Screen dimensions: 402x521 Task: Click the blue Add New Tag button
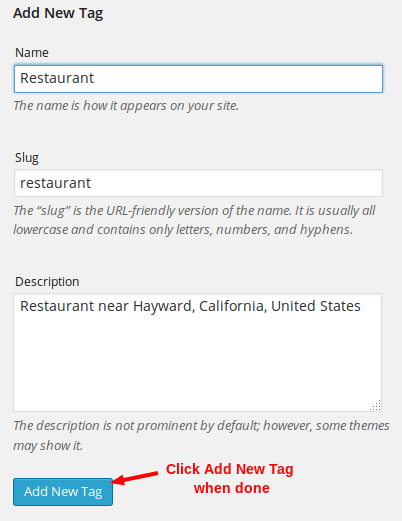tap(63, 492)
